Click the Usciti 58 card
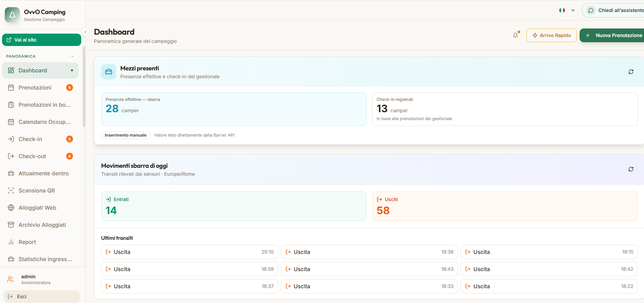644x303 pixels. [505, 206]
